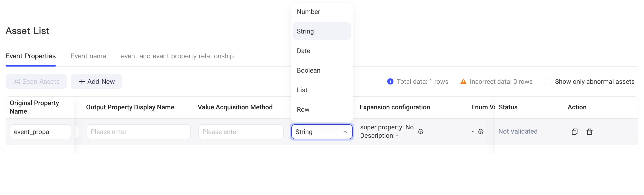Screen dimensions: 644x195
Task: Click the 'super property: No' text
Action: 387,127
